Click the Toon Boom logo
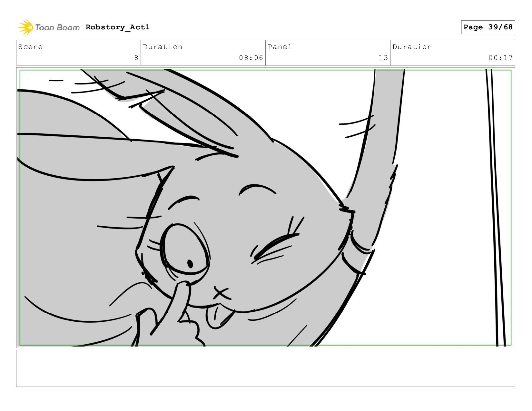 click(x=48, y=27)
